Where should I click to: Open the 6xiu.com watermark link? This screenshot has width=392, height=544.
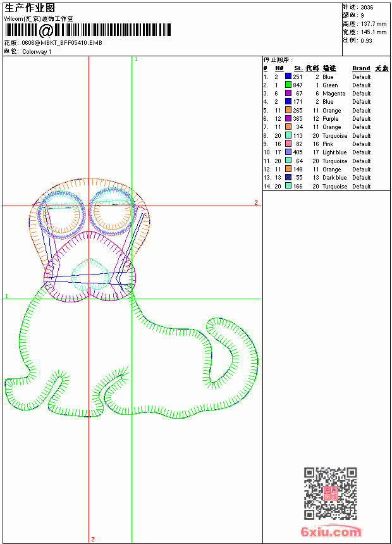[331, 531]
